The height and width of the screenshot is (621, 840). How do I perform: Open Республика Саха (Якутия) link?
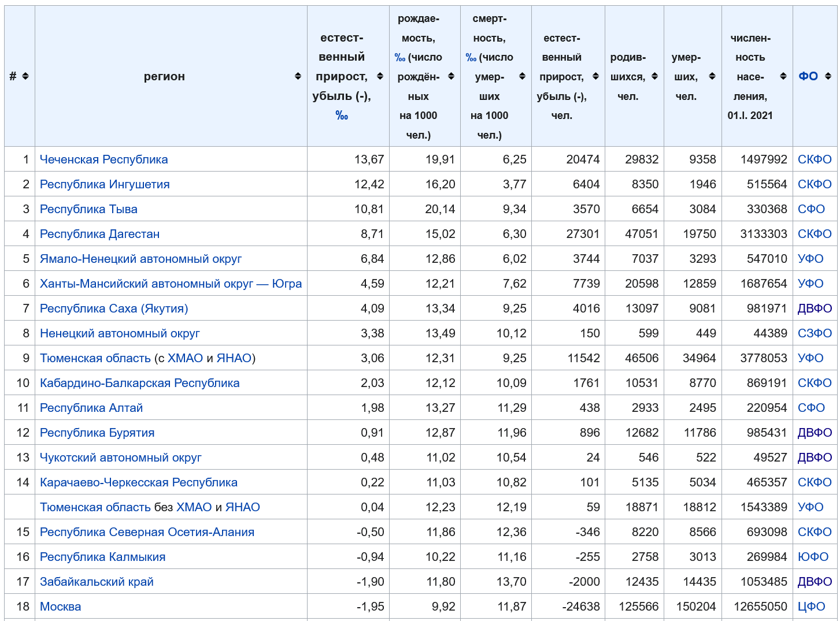[x=114, y=308]
